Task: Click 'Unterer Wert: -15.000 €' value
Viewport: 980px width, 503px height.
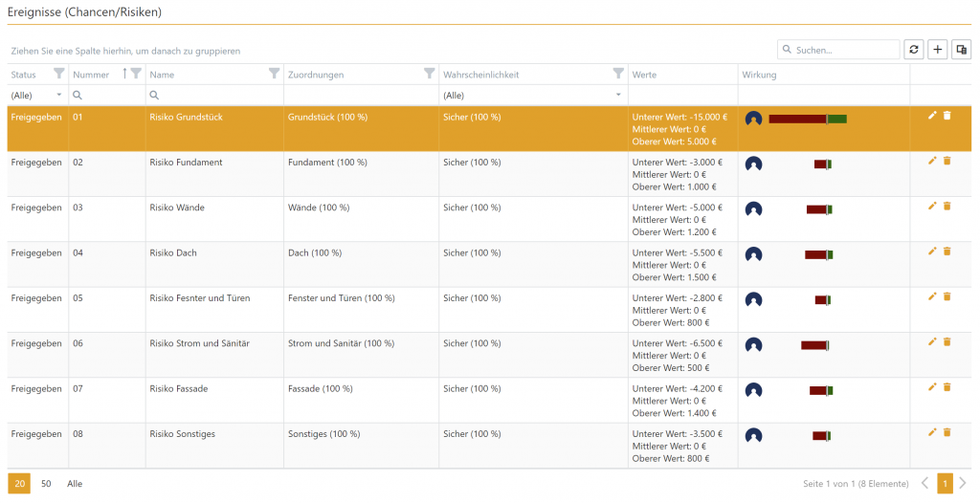Action: coord(680,117)
